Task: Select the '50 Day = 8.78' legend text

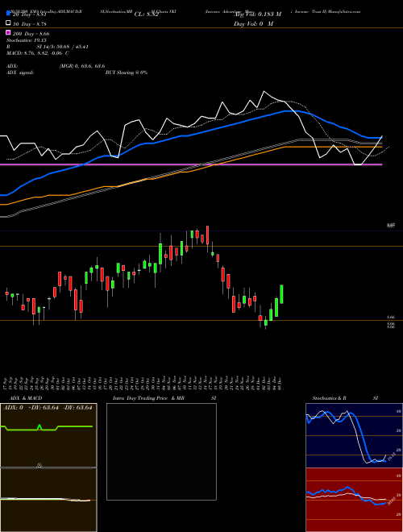Action: (x=30, y=23)
